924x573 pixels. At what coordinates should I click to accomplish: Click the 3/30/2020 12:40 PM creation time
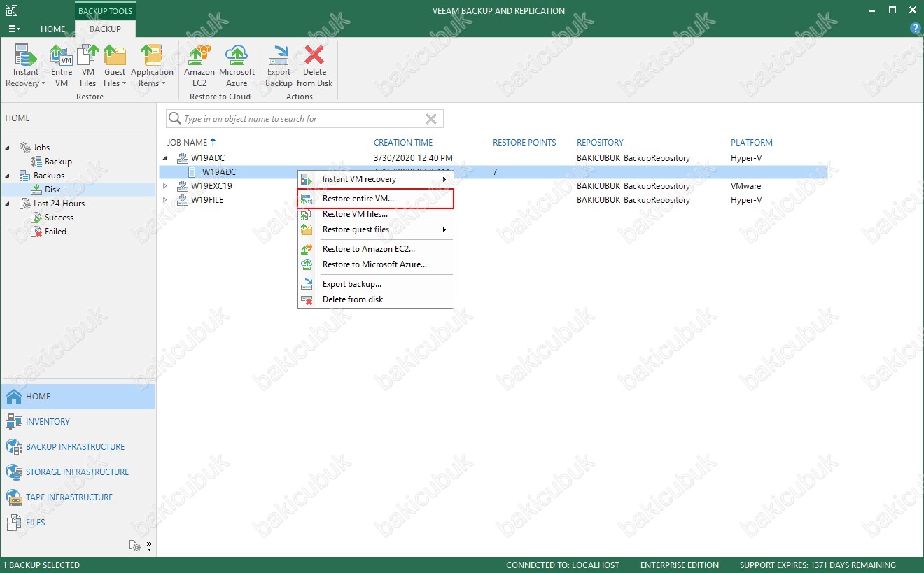pos(413,158)
